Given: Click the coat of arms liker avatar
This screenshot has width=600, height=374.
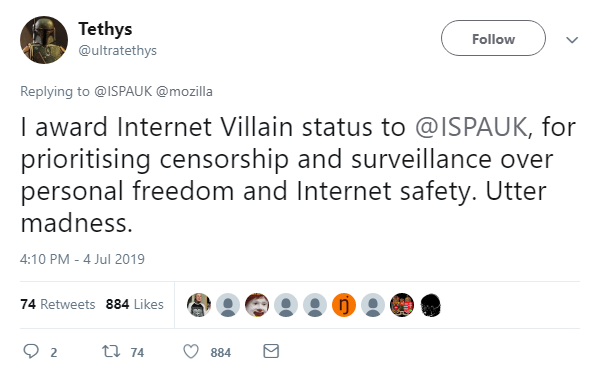Looking at the screenshot, I should [402, 305].
